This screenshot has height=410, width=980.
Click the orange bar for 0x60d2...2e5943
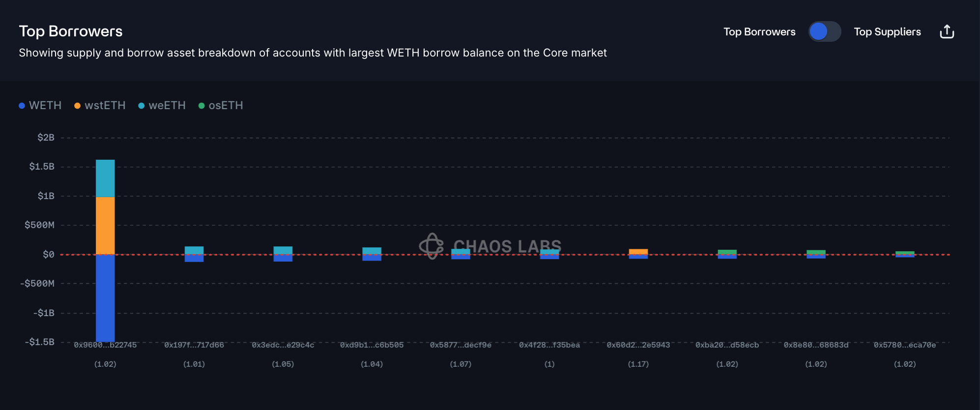(x=638, y=252)
